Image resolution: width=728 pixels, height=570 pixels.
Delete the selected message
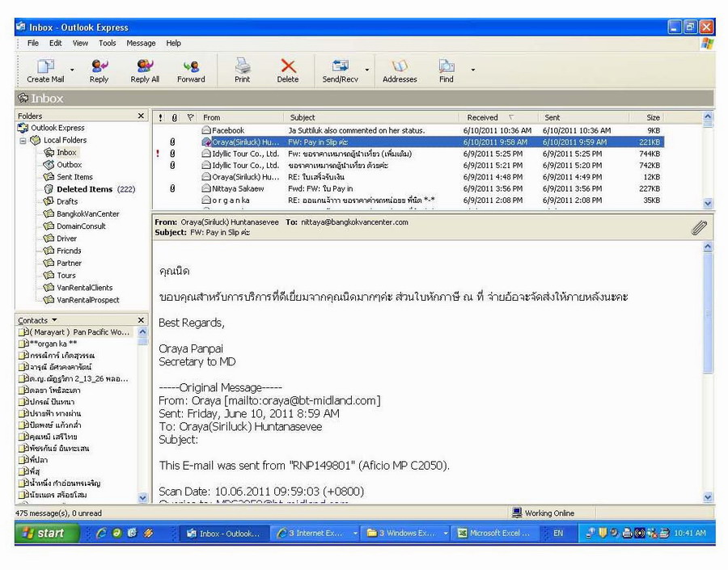(288, 70)
